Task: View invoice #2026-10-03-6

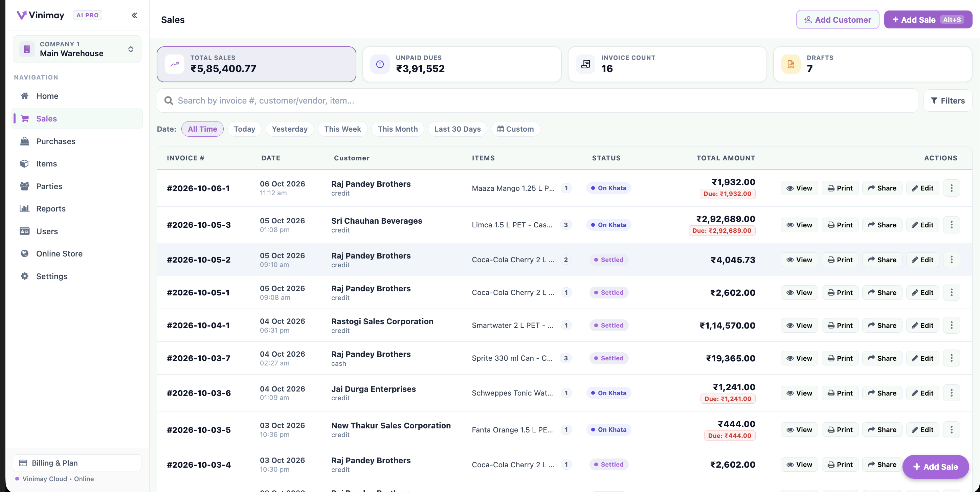Action: tap(799, 393)
